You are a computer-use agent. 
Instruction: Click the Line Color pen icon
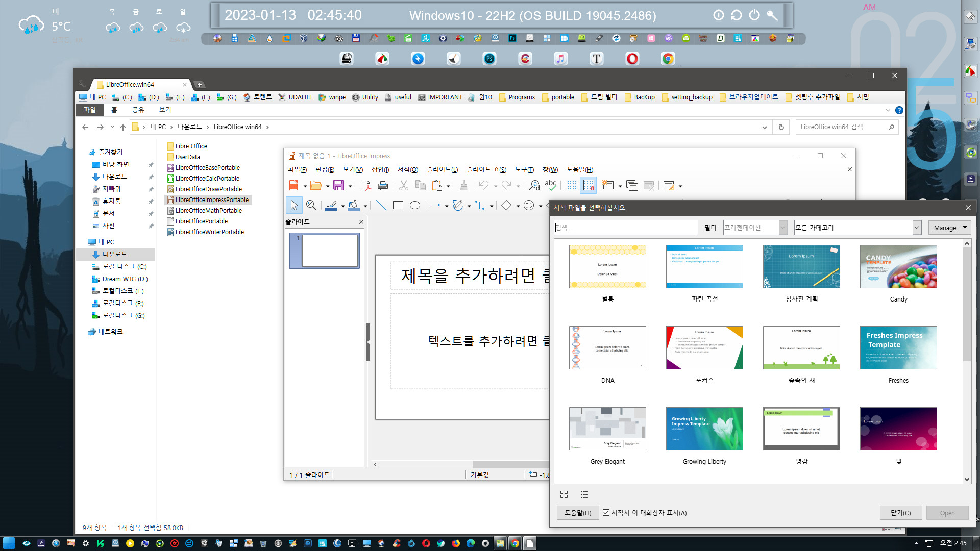[x=331, y=205]
